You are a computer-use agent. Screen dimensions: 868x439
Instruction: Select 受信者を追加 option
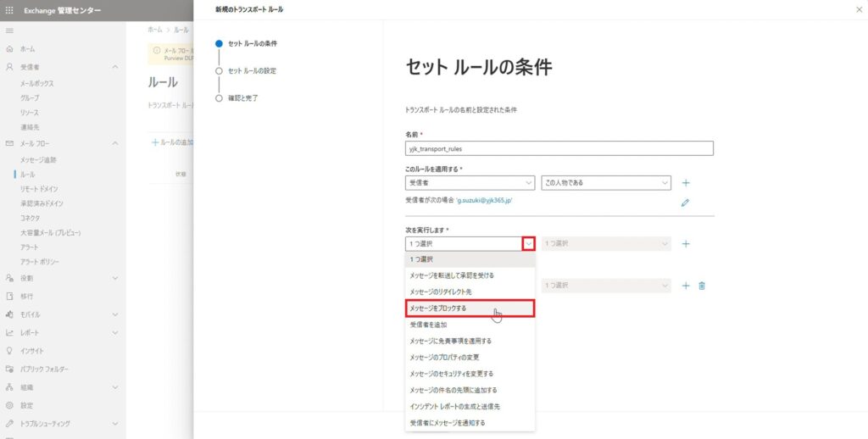point(470,325)
